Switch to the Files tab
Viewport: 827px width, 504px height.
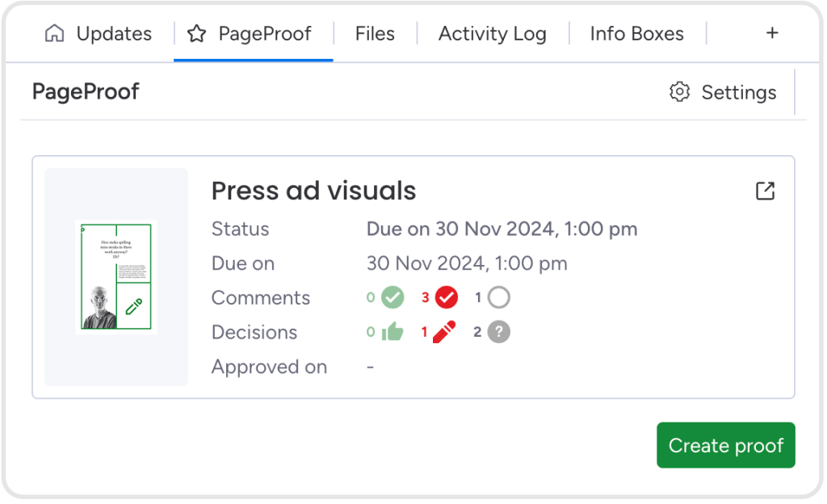(x=375, y=34)
